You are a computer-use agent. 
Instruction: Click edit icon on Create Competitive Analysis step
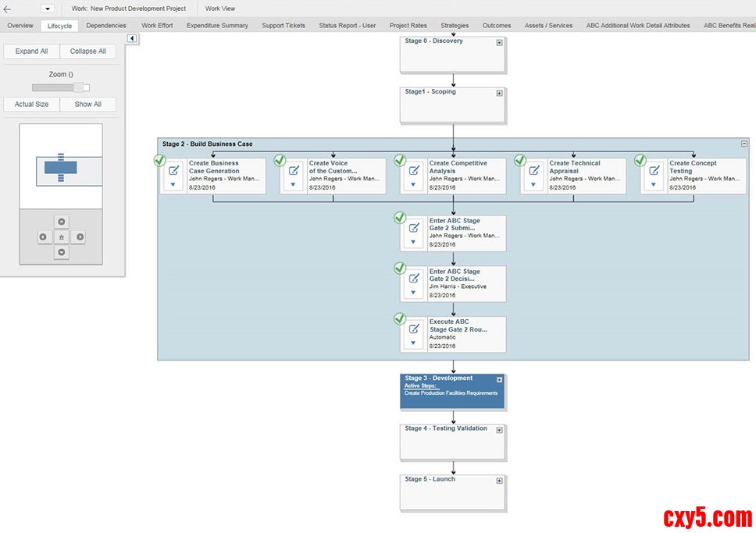pos(414,170)
